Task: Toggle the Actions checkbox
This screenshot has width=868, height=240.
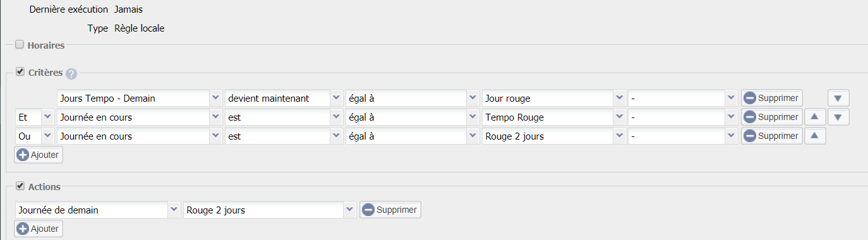Action: click(20, 186)
